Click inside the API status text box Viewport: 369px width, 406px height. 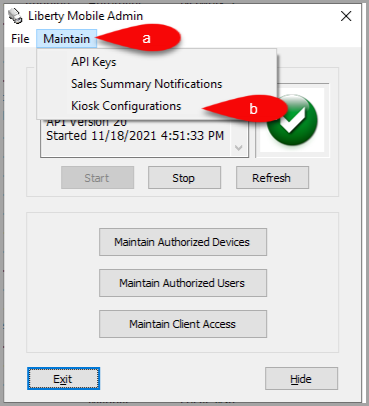137,137
